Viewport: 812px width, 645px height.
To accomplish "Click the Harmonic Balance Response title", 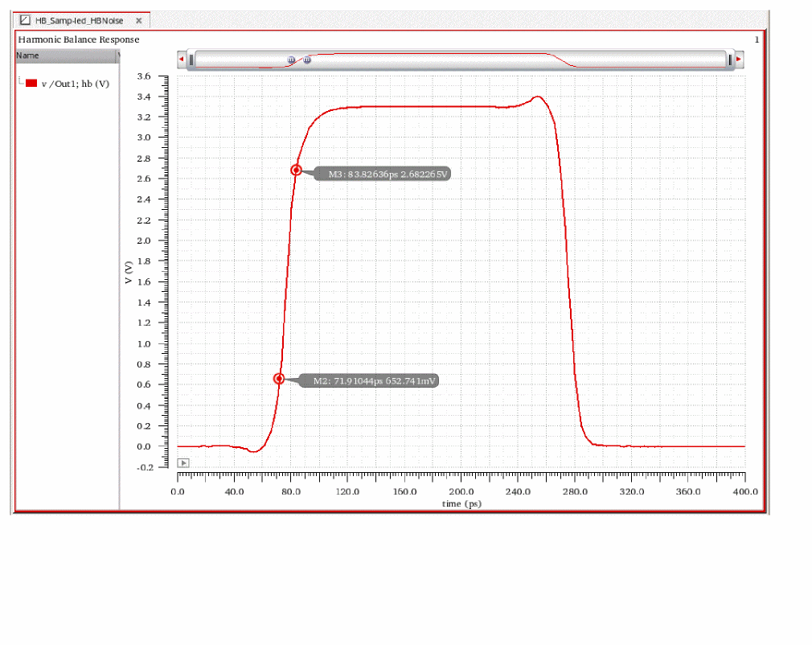I will click(79, 39).
